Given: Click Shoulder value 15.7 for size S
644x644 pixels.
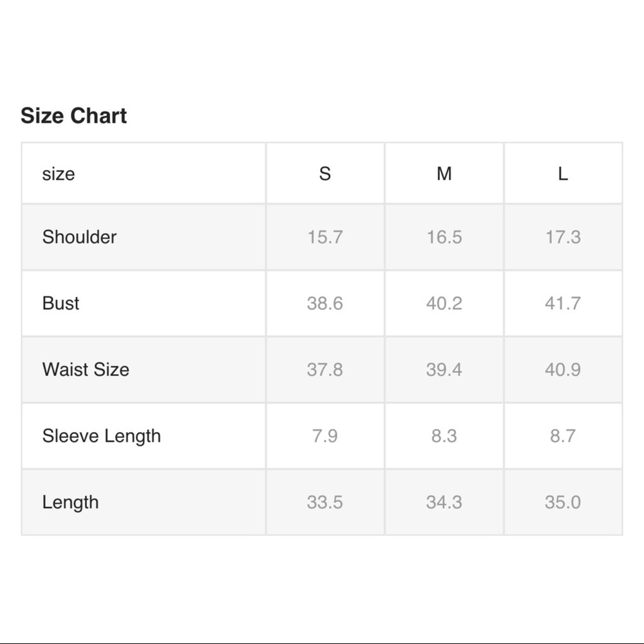Looking at the screenshot, I should pos(325,237).
